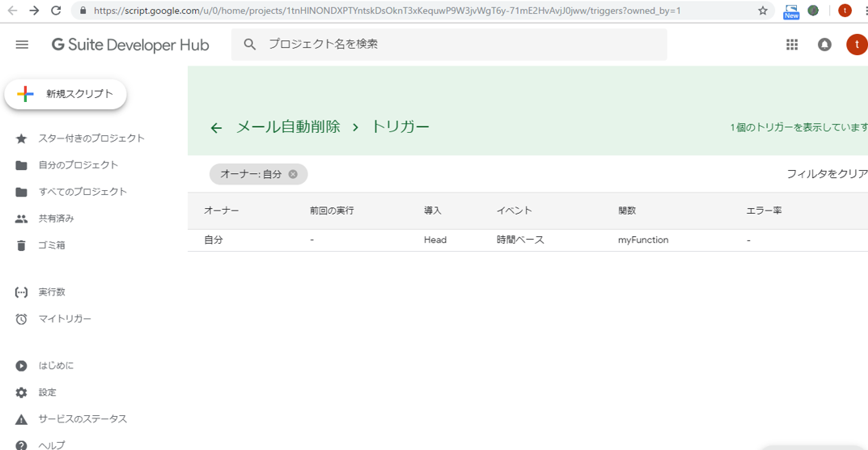
Task: Open the Google account avatar menu
Action: click(x=857, y=45)
